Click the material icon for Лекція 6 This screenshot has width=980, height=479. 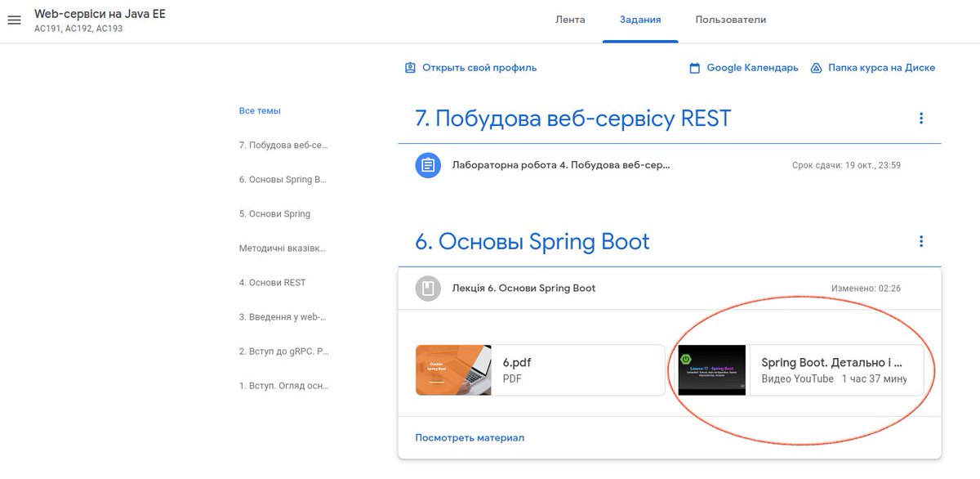tap(428, 289)
